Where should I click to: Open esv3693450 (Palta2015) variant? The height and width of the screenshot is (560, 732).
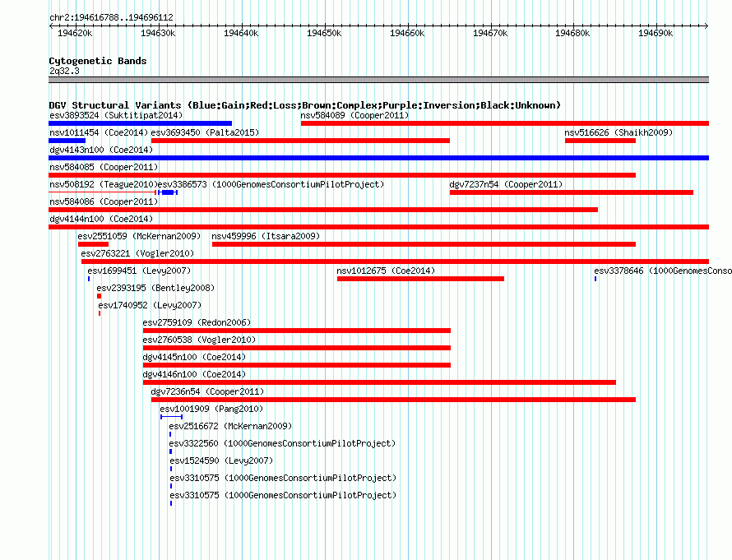point(205,132)
